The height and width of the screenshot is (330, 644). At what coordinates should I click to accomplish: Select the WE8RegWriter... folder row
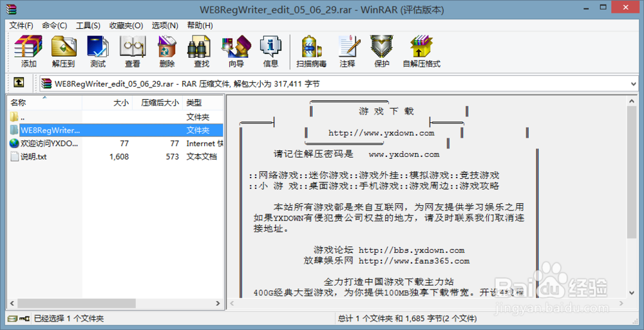pyautogui.click(x=116, y=130)
